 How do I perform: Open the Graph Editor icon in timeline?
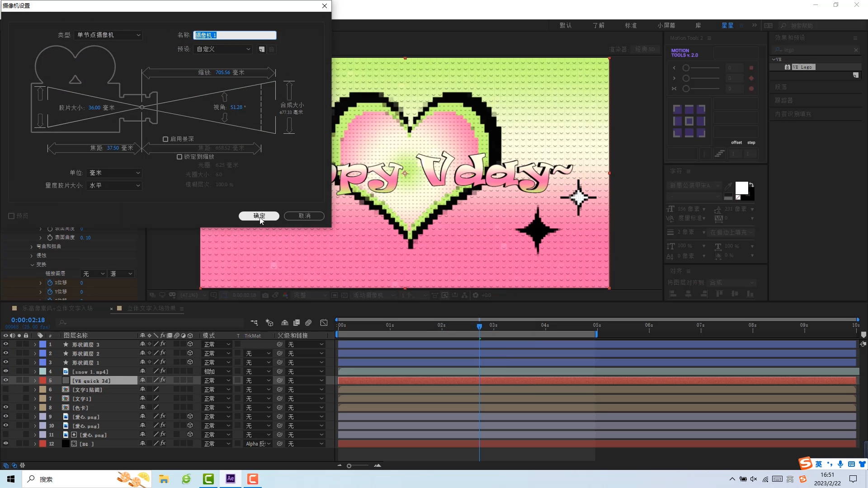(x=324, y=323)
